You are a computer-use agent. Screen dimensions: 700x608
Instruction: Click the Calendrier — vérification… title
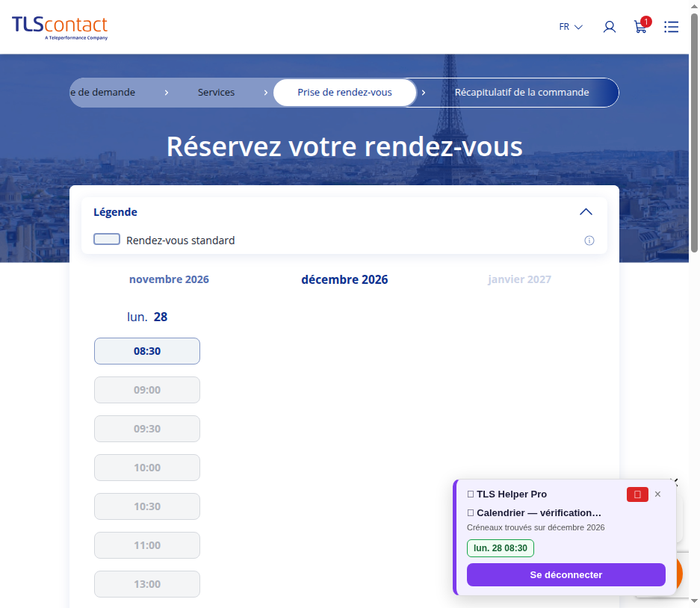click(534, 513)
